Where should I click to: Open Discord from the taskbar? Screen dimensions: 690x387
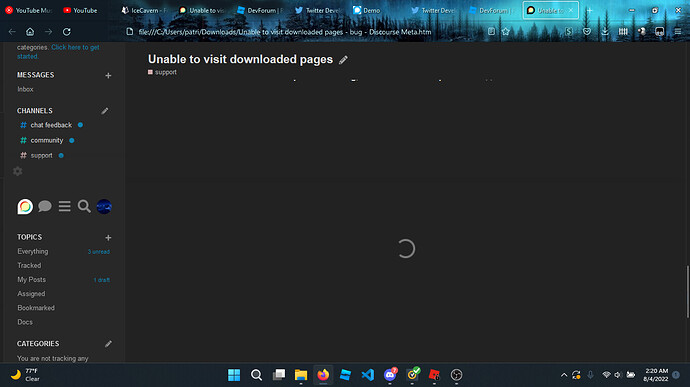tap(390, 375)
